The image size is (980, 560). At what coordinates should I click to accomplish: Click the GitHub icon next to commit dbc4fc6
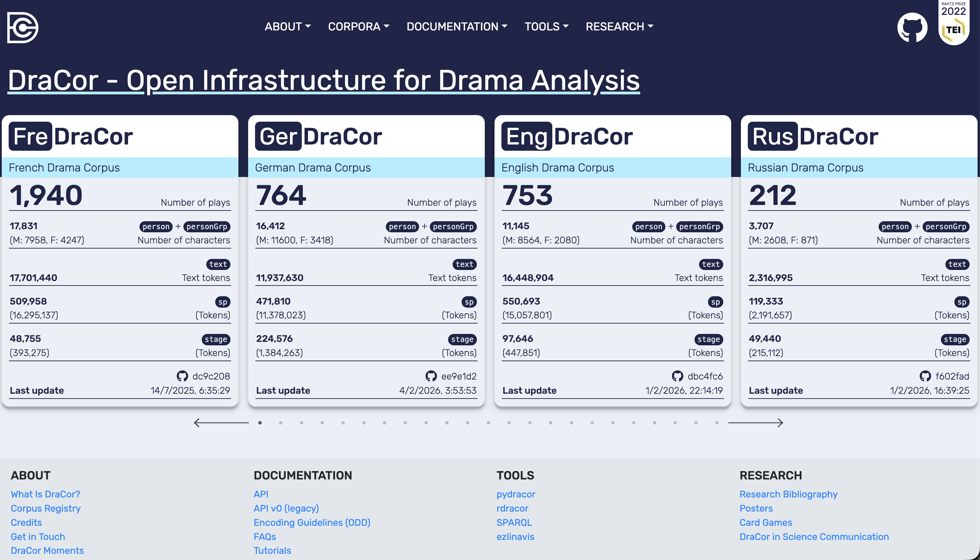677,376
